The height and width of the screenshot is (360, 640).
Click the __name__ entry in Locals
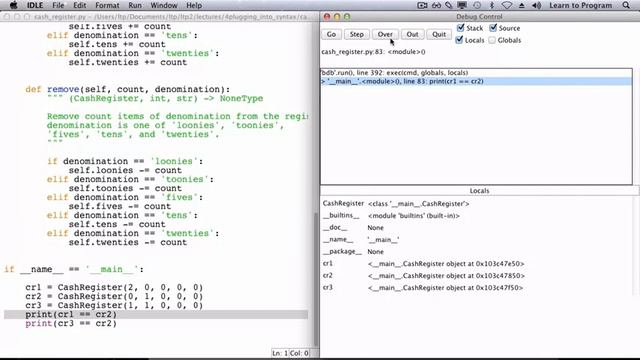click(x=338, y=240)
